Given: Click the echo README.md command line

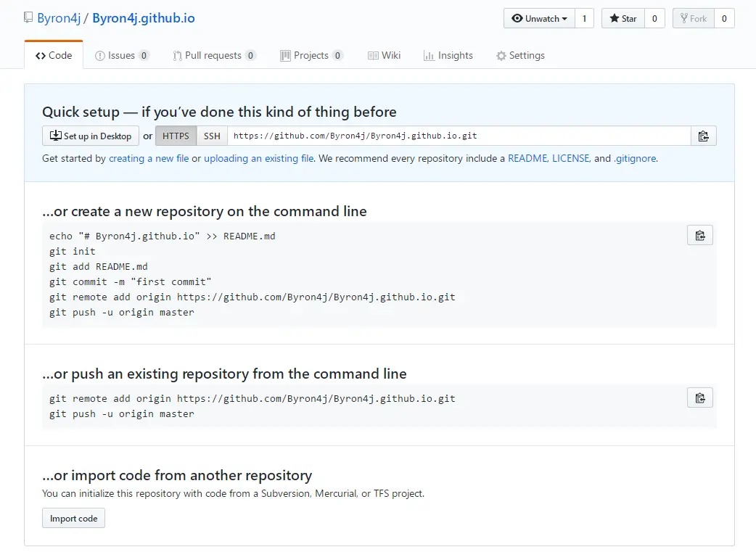Looking at the screenshot, I should [162, 236].
